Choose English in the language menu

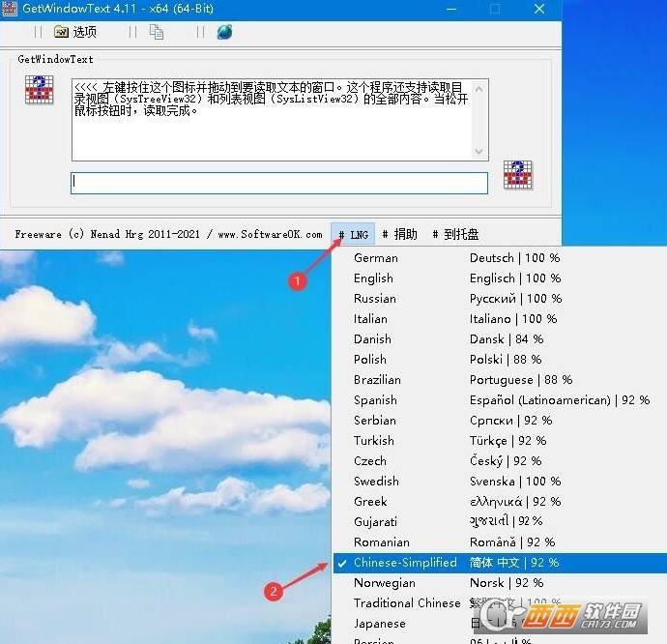[x=373, y=278]
